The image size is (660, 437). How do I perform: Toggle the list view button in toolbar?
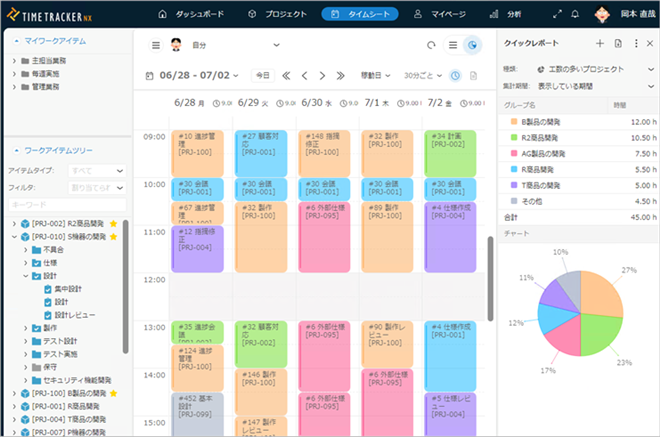[453, 45]
